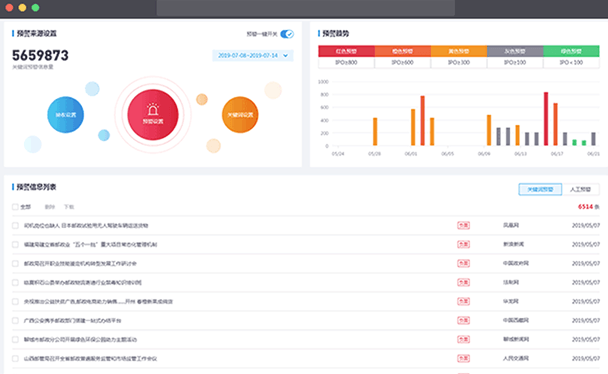Click the source name 人民交通网
The width and height of the screenshot is (608, 374).
[x=516, y=358]
